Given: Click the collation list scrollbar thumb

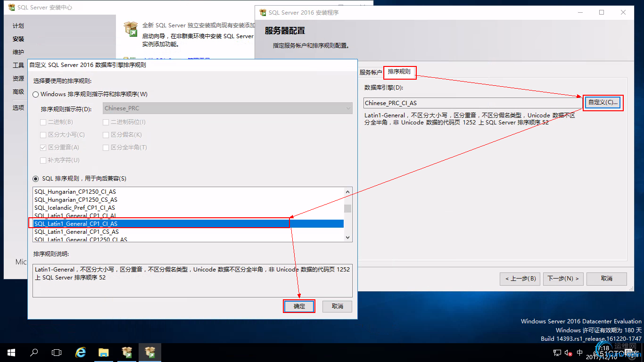Looking at the screenshot, I should coord(348,208).
